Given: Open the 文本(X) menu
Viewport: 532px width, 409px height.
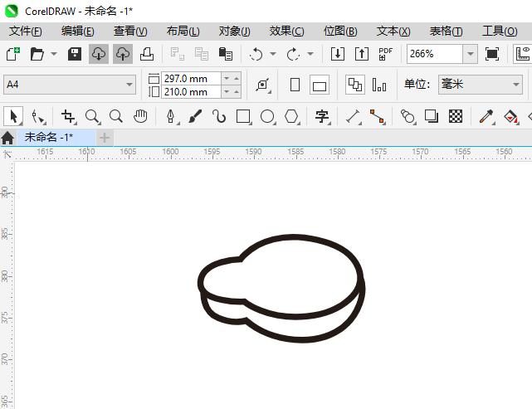Looking at the screenshot, I should [393, 32].
